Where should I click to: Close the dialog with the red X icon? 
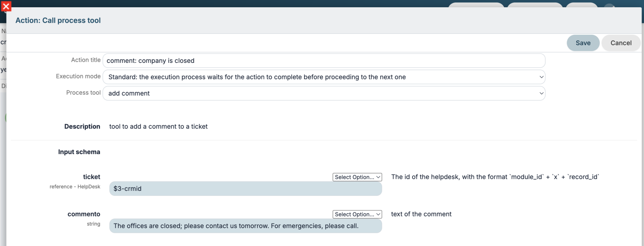pyautogui.click(x=6, y=6)
